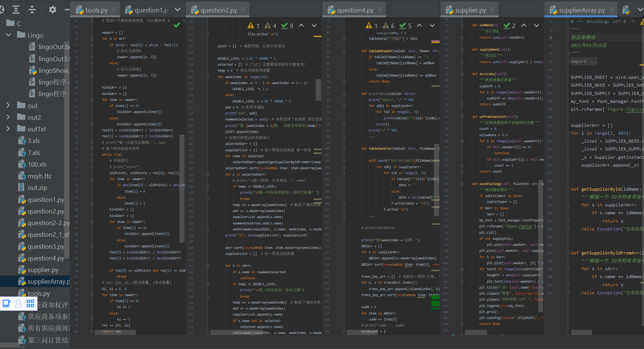
Task: Collapse the Lingo folder
Action: pyautogui.click(x=8, y=35)
